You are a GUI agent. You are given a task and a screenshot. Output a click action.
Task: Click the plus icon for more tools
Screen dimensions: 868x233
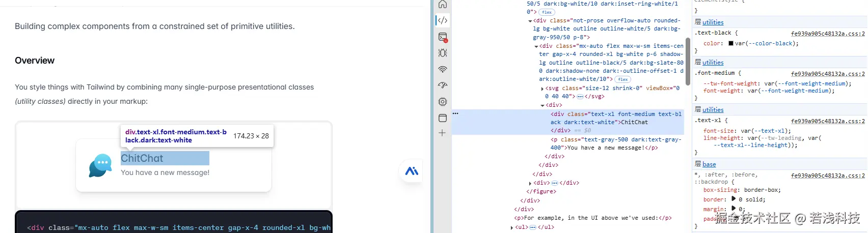pyautogui.click(x=442, y=133)
